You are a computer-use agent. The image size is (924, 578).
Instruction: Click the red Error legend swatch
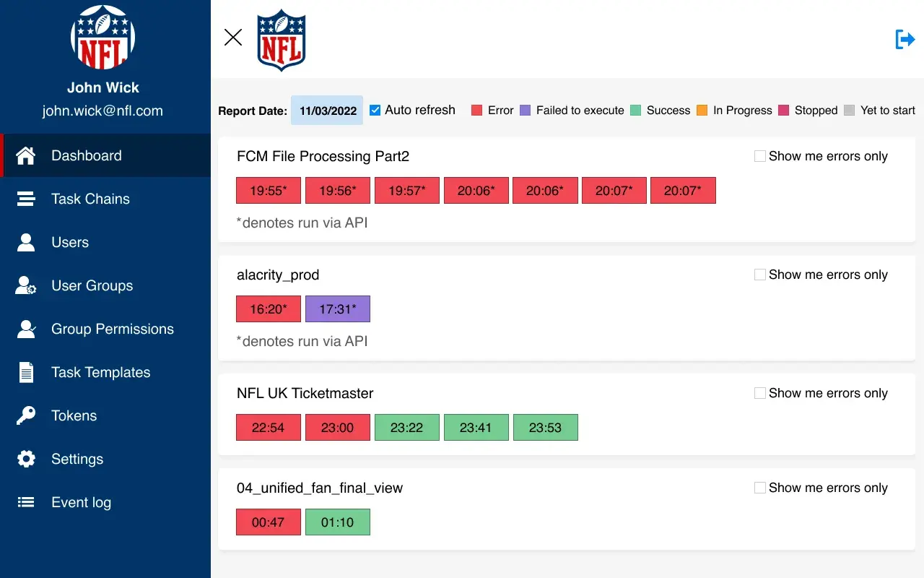click(x=476, y=111)
